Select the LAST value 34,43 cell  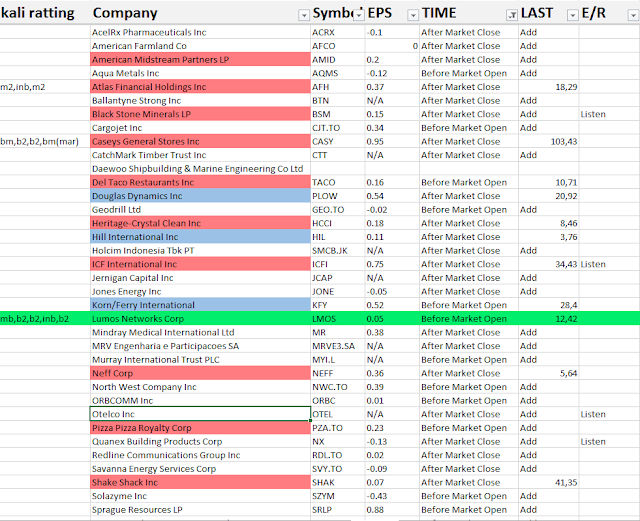[549, 264]
